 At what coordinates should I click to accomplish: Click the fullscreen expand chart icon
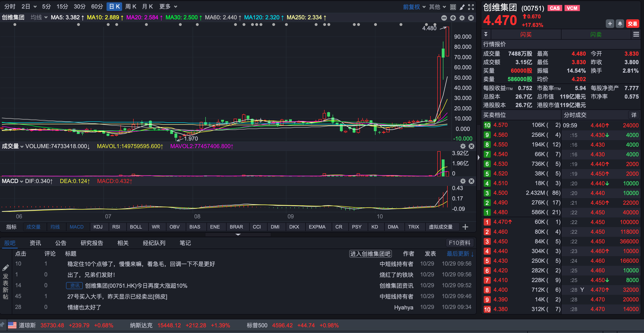click(471, 7)
